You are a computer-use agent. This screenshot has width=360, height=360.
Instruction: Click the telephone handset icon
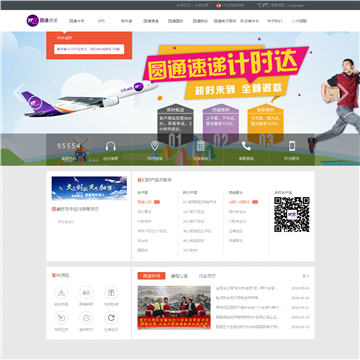(x=246, y=146)
